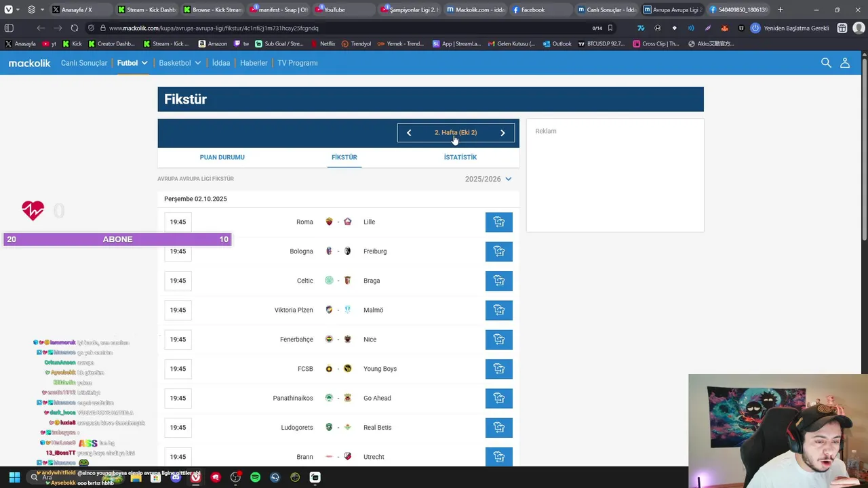
Task: Click the Celtic team name
Action: (305, 281)
